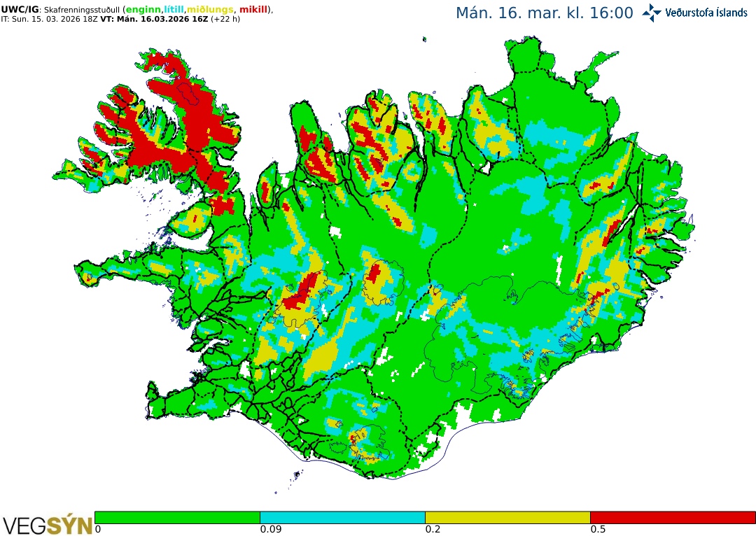Click the 'IT: Sun. 15. 03. 2026 18Z' text

[x=50, y=20]
